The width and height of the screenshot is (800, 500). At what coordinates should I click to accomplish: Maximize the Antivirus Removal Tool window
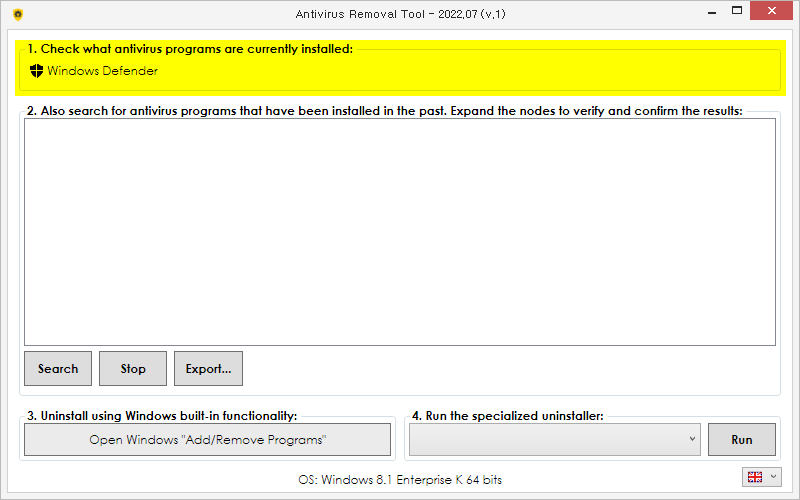[737, 11]
